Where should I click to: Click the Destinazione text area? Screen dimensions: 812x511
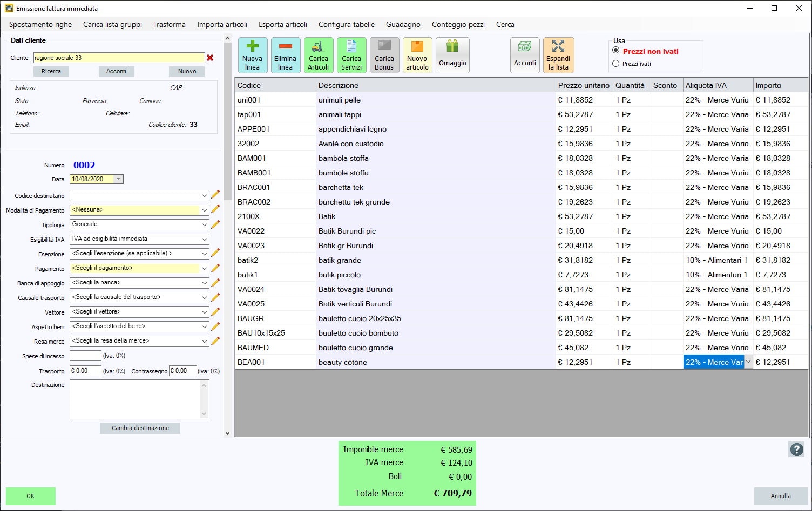[x=139, y=399]
